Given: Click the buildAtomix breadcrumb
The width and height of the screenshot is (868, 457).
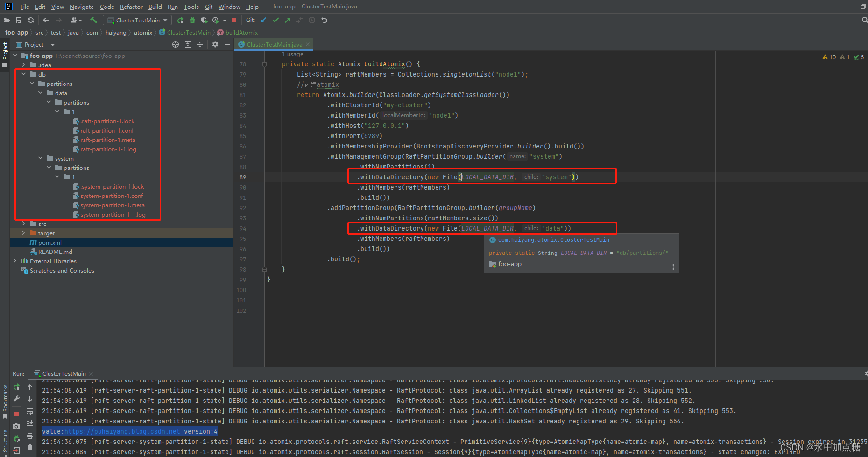Looking at the screenshot, I should tap(241, 32).
